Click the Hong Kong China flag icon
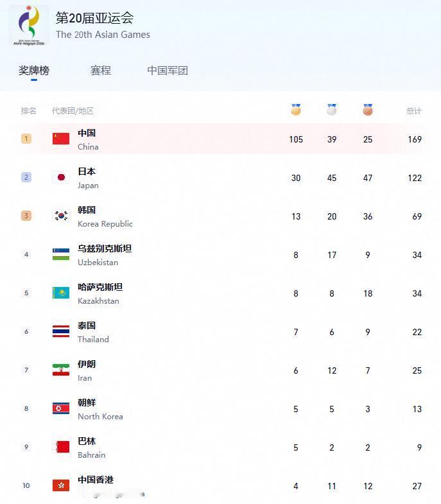The height and width of the screenshot is (504, 441). tap(61, 485)
